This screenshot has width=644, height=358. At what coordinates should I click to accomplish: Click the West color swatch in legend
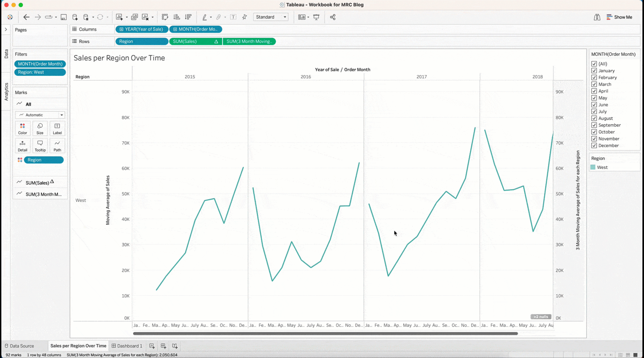(x=593, y=167)
